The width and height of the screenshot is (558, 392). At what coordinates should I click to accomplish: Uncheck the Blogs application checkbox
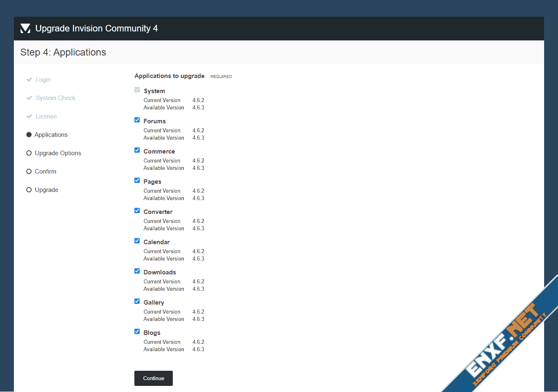coord(137,332)
